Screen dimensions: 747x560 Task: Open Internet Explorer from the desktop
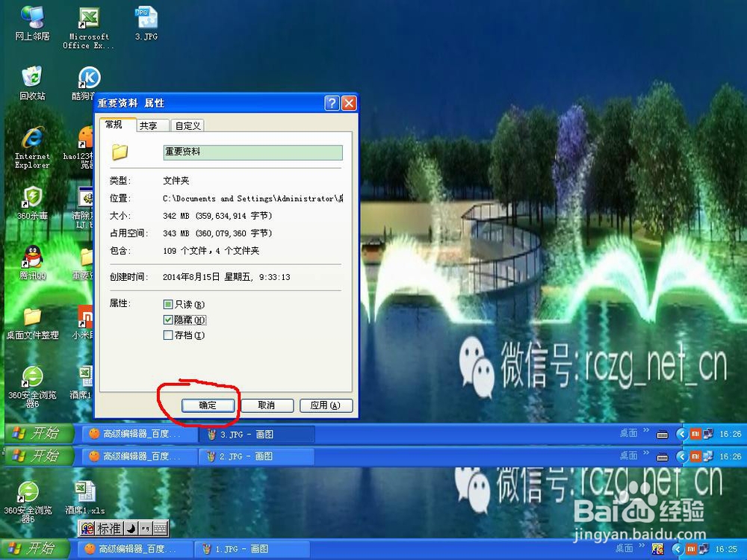[30, 146]
